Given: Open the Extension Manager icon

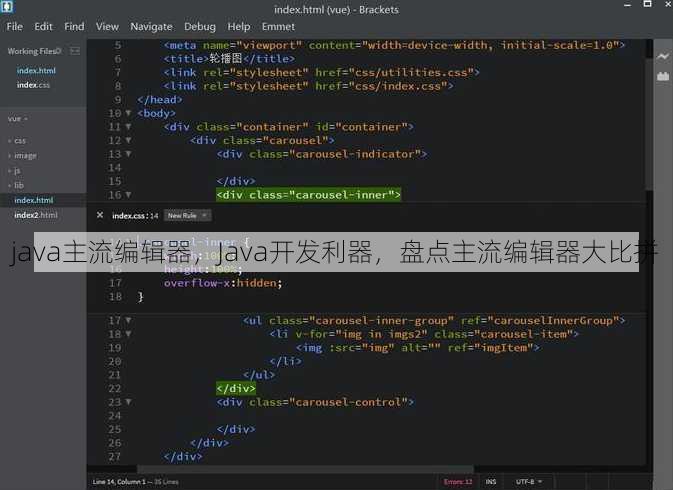Looking at the screenshot, I should click(x=663, y=76).
